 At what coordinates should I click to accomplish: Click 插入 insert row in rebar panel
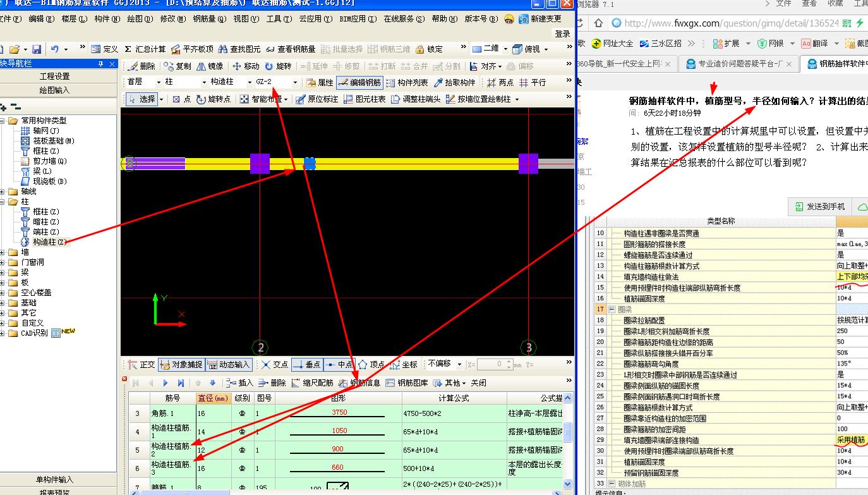239,382
